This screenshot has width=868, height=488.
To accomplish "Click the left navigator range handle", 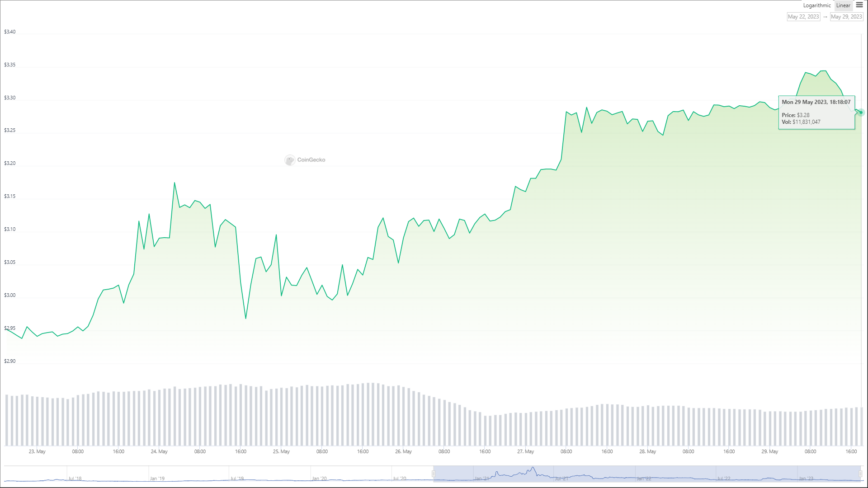I will coord(434,474).
